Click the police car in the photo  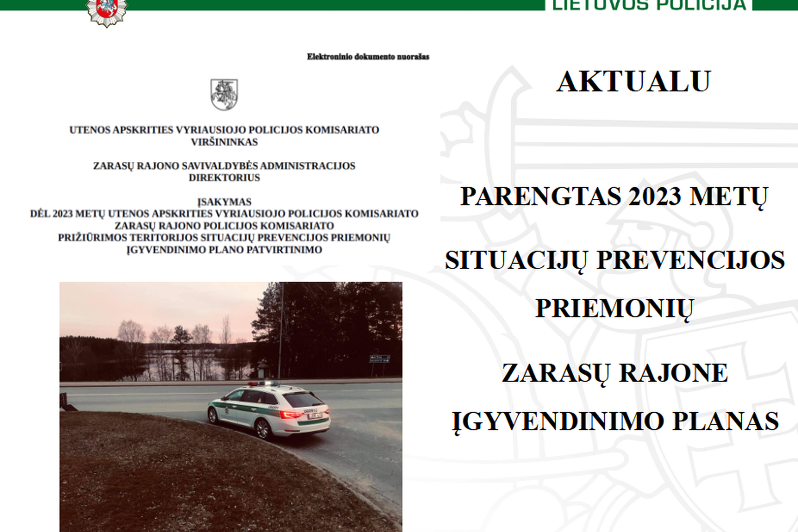(269, 411)
